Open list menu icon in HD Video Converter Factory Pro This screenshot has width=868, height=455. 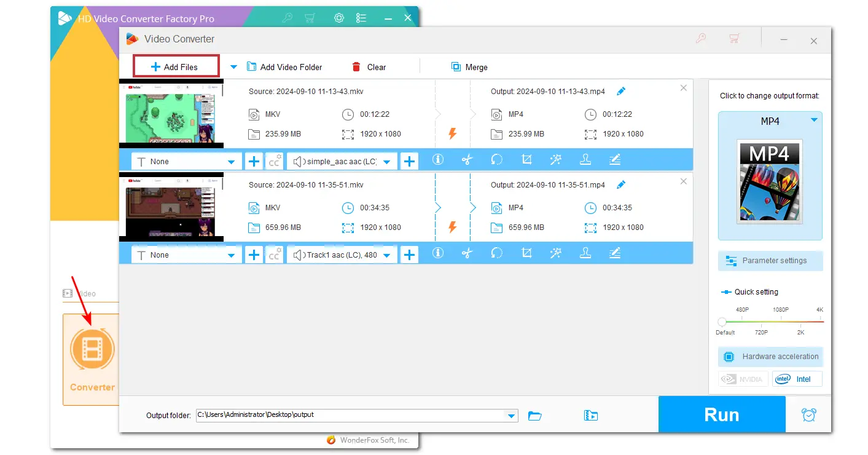[361, 18]
